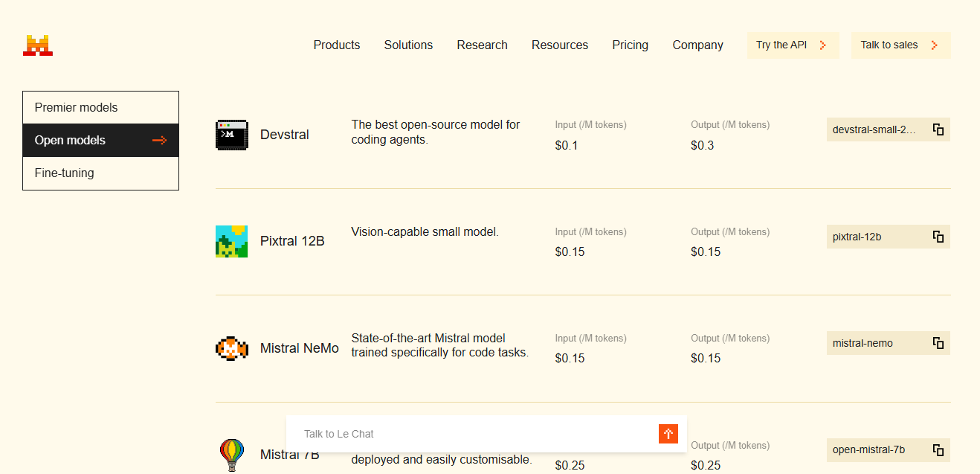Click the send arrow in Le Chat bar

668,433
